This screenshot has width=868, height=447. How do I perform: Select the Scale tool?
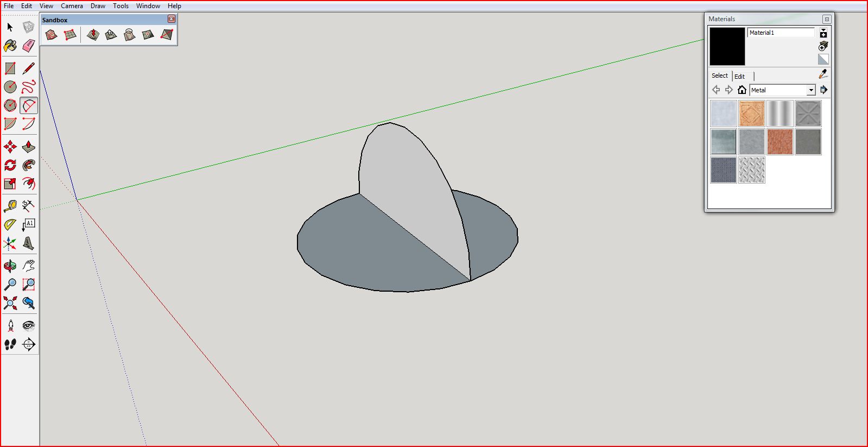click(10, 184)
